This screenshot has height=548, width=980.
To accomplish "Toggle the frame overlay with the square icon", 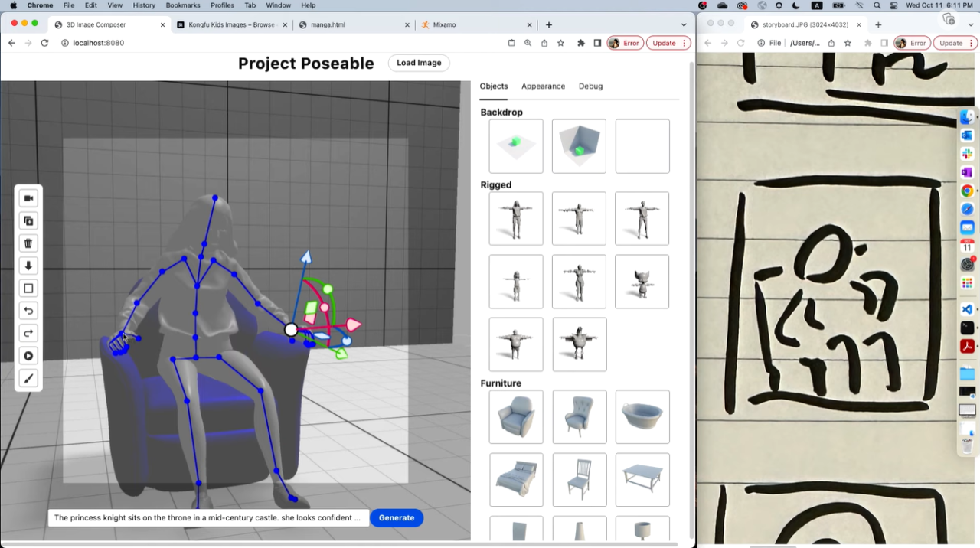I will pyautogui.click(x=28, y=288).
